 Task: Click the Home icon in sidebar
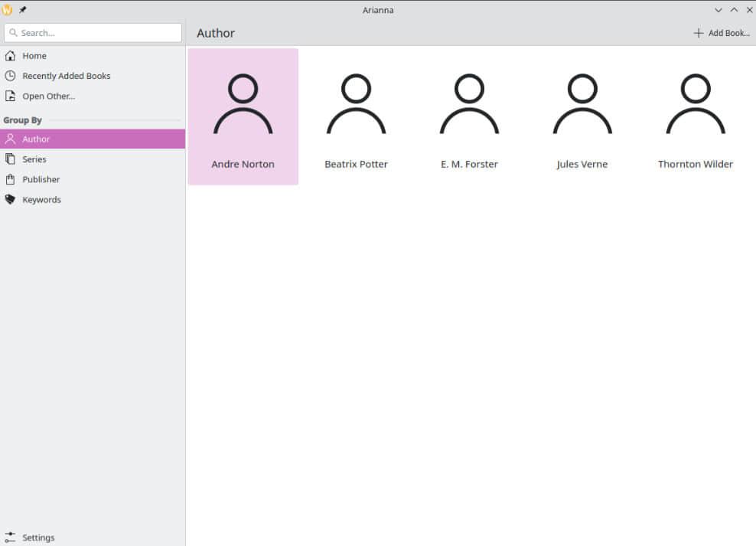(10, 56)
